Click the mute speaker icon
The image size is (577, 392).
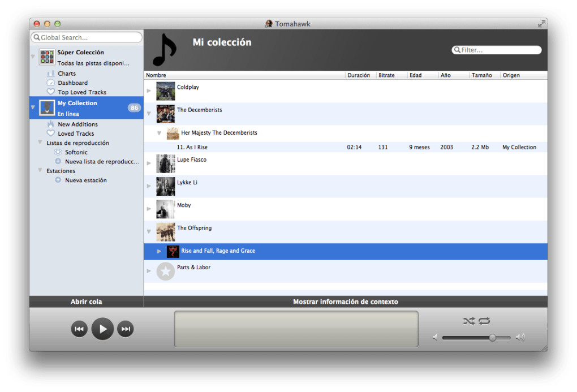tap(435, 337)
